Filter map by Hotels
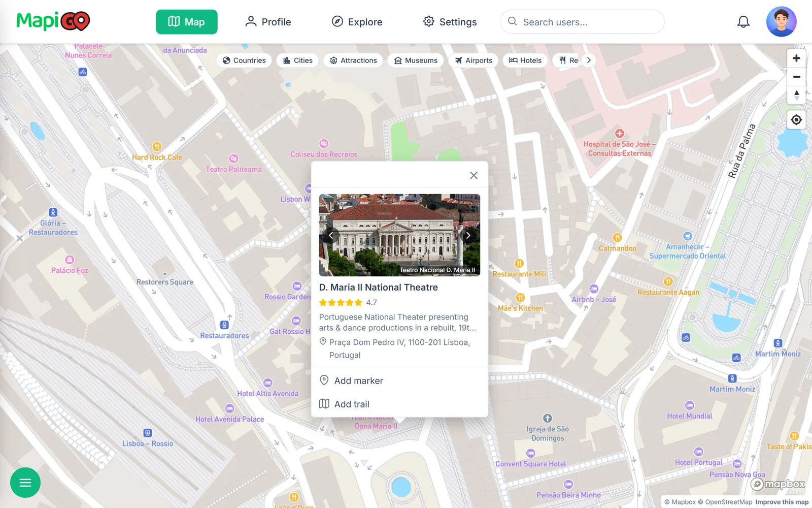The height and width of the screenshot is (508, 812). point(525,60)
